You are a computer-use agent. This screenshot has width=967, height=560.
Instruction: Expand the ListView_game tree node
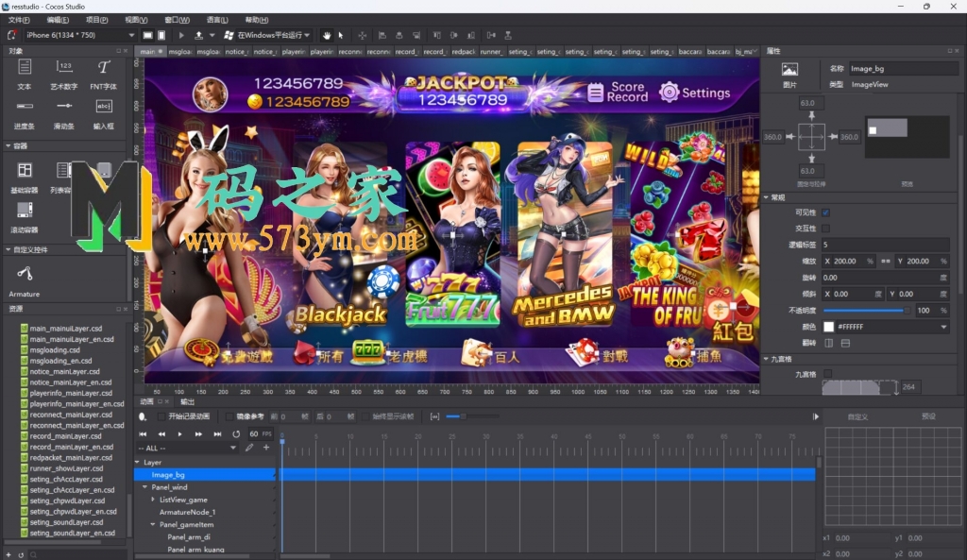pos(153,500)
